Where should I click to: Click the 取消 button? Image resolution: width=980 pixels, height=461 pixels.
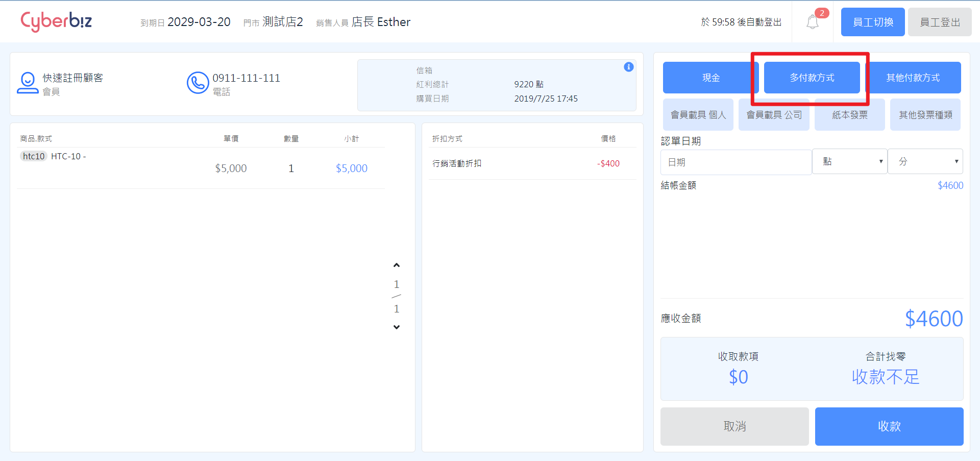[x=735, y=426]
